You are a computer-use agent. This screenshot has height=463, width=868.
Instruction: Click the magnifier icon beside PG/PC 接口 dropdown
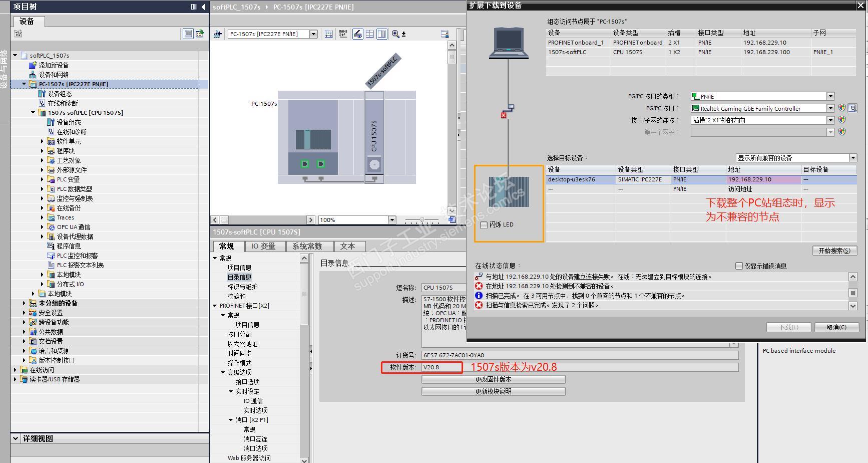point(852,108)
